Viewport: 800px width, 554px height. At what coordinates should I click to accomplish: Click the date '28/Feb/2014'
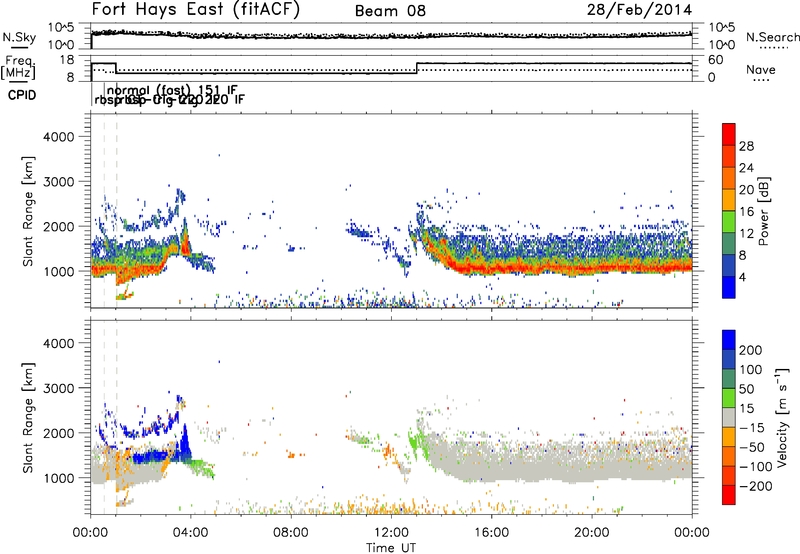point(639,10)
